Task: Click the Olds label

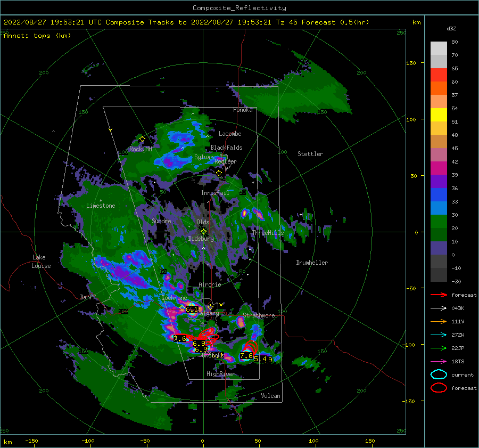Action: (x=203, y=222)
